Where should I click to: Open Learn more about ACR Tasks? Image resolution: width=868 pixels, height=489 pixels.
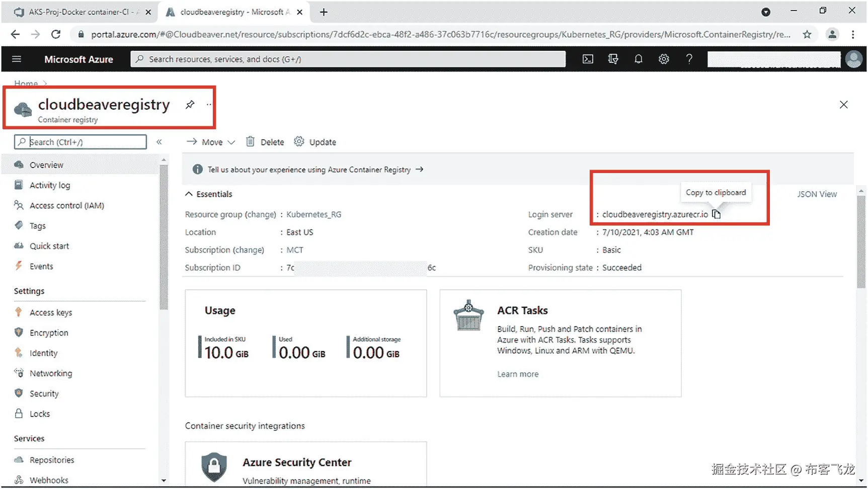point(518,374)
